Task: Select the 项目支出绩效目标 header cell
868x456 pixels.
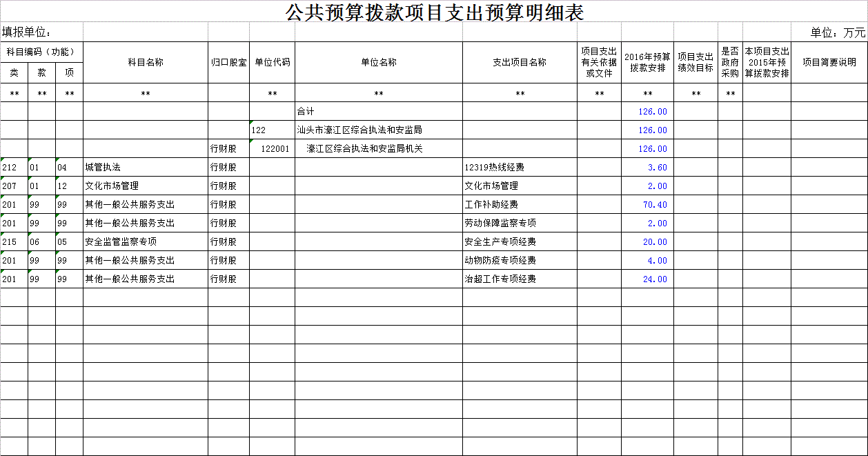Action: (696, 62)
